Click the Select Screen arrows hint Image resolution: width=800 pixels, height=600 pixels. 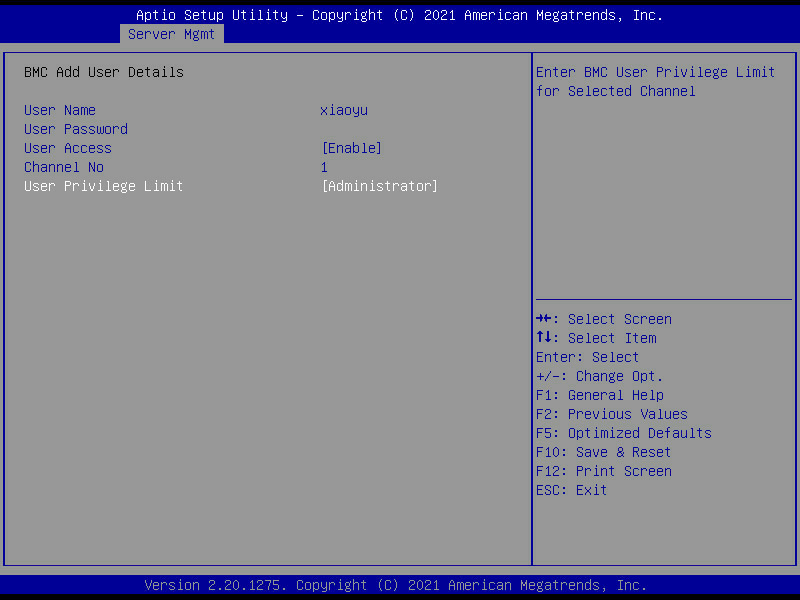(604, 319)
